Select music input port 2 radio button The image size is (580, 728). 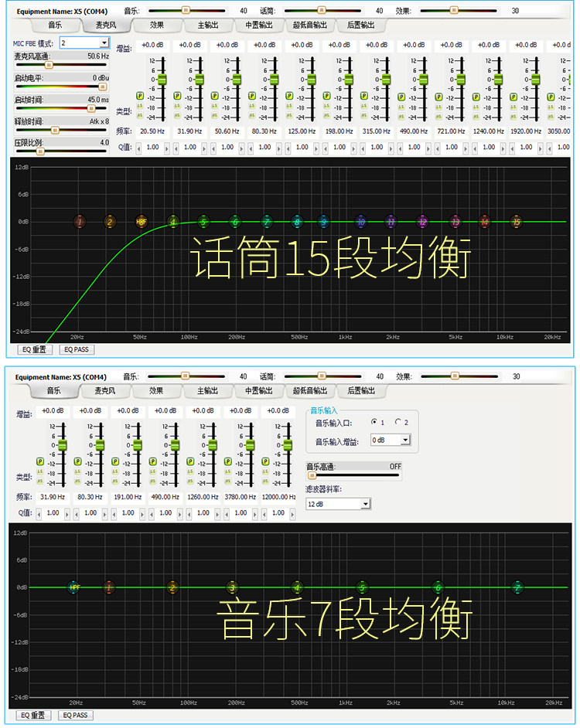point(397,421)
